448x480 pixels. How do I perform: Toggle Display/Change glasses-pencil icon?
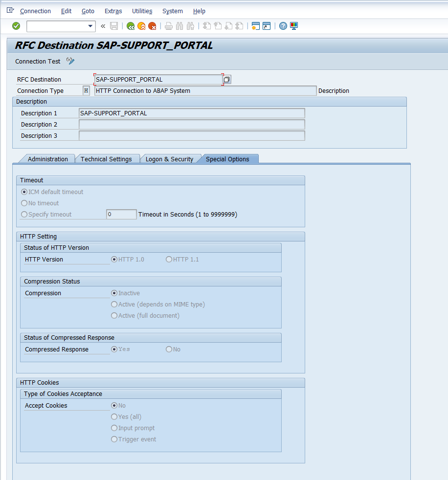click(x=70, y=61)
